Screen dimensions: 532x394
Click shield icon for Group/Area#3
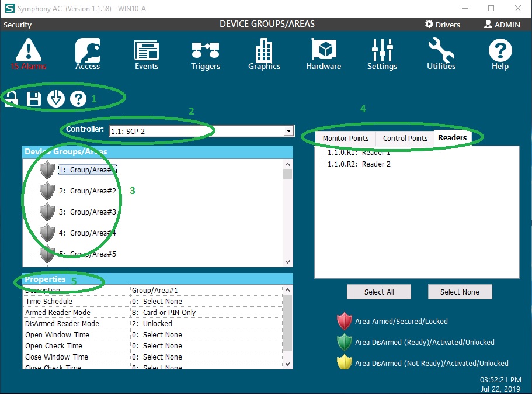[x=47, y=212]
